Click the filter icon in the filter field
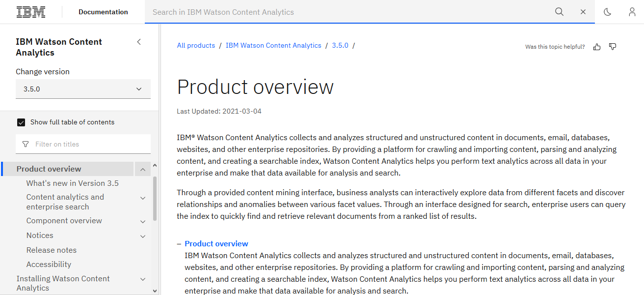 click(25, 144)
